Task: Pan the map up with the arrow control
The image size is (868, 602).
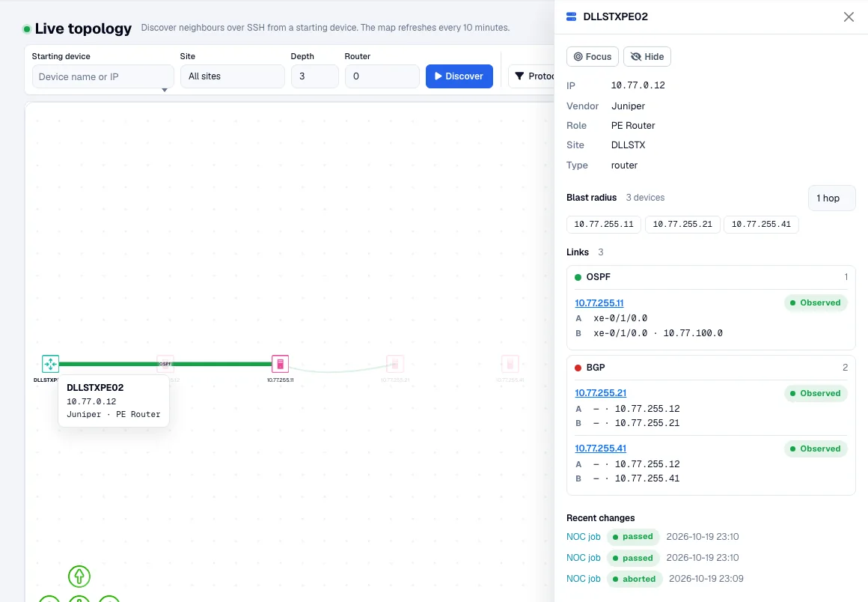Action: [79, 577]
